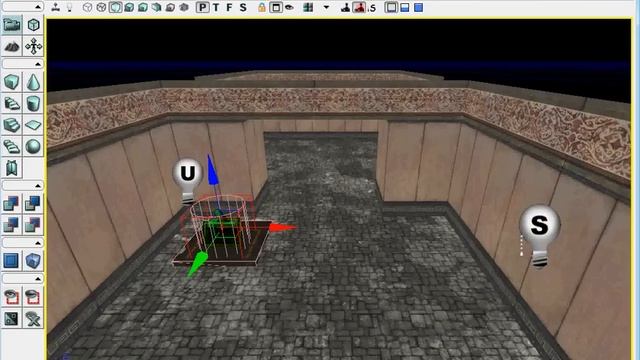This screenshot has width=640, height=360.
Task: Select the U light actor in viewport
Action: pyautogui.click(x=187, y=181)
